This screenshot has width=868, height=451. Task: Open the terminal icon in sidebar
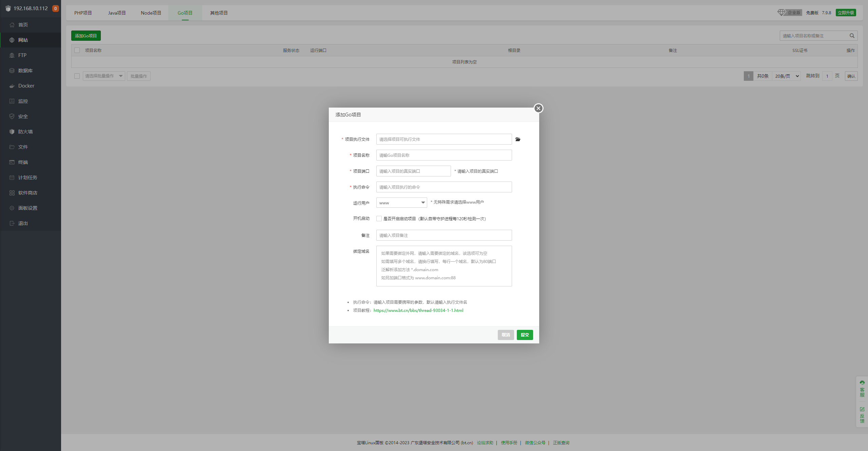[x=12, y=162]
